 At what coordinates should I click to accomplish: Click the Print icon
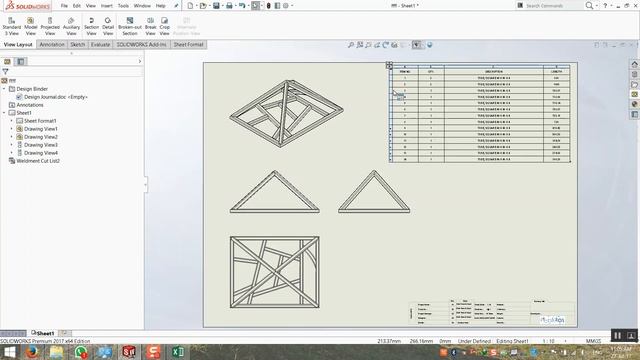[229, 6]
